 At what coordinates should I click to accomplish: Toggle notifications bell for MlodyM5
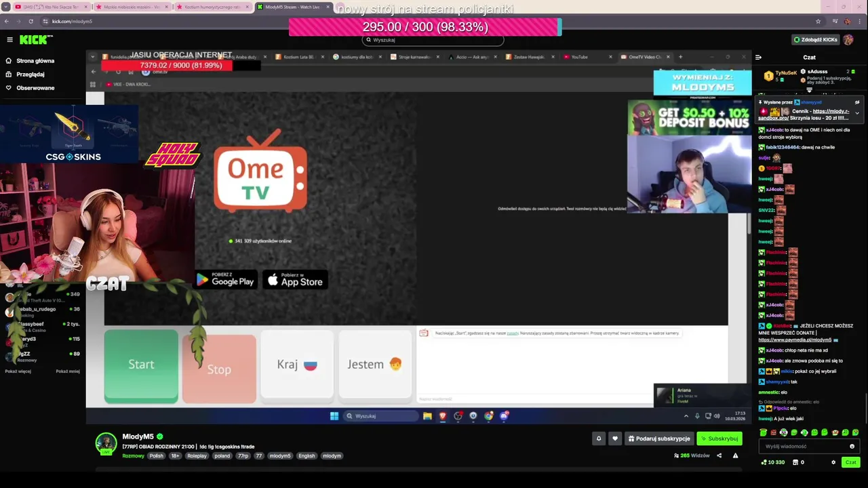(x=599, y=439)
